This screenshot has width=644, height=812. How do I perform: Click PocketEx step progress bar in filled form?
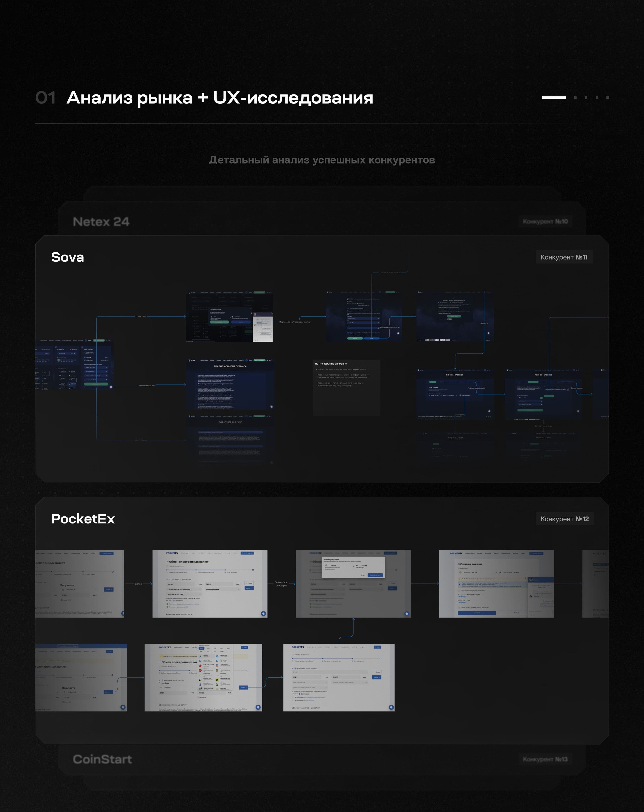(210, 570)
